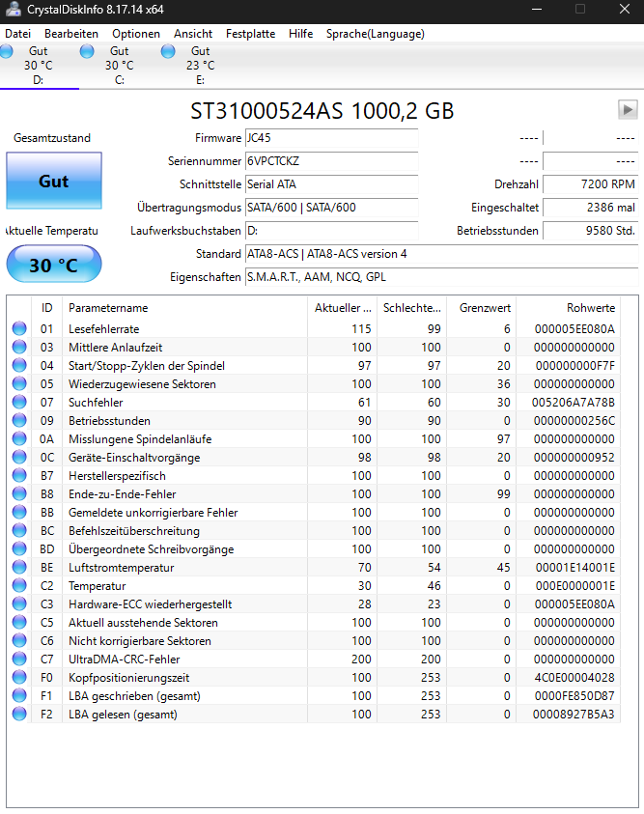Select the Lesefehlerrate parameter name

[x=103, y=329]
